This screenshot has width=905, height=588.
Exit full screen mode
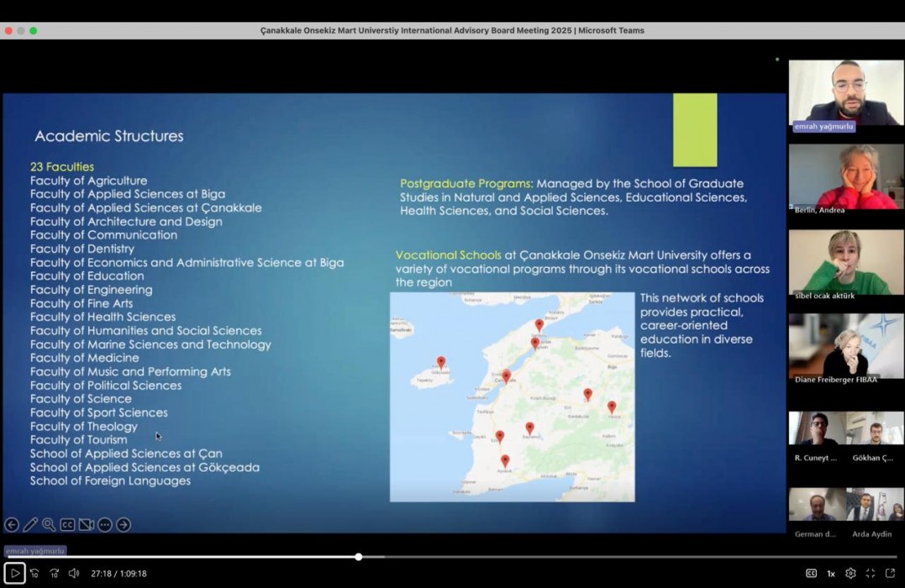(x=871, y=573)
